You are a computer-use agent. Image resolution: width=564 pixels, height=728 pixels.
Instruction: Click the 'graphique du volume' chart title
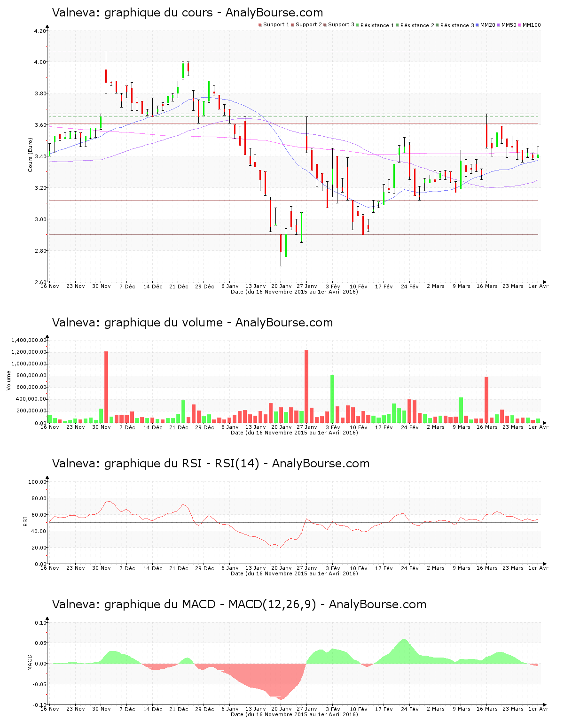click(x=192, y=323)
